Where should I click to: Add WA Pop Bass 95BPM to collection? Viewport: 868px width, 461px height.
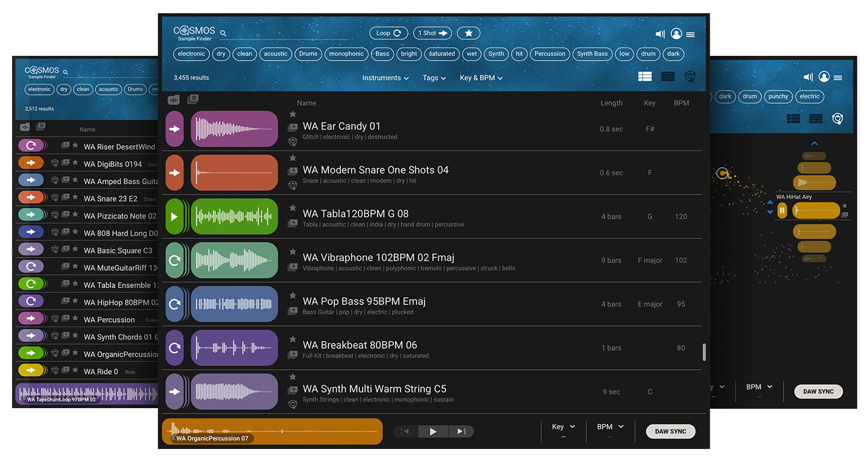(x=292, y=311)
